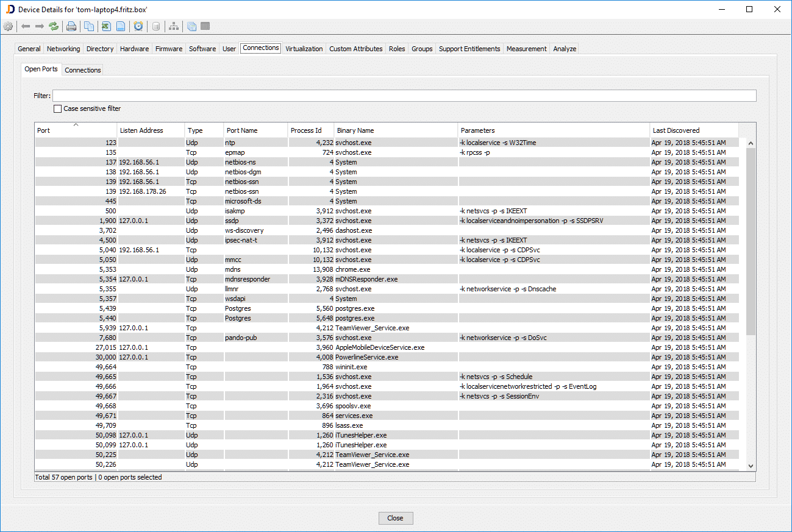Viewport: 792px width, 532px height.
Task: Open the Virtualization tab
Action: [x=304, y=49]
